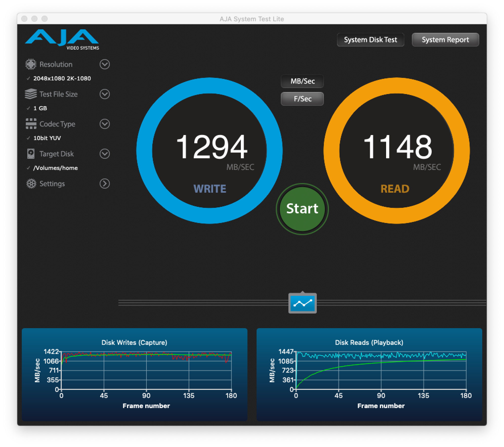This screenshot has width=504, height=447.
Task: Switch units to F/Sec
Action: pos(302,99)
